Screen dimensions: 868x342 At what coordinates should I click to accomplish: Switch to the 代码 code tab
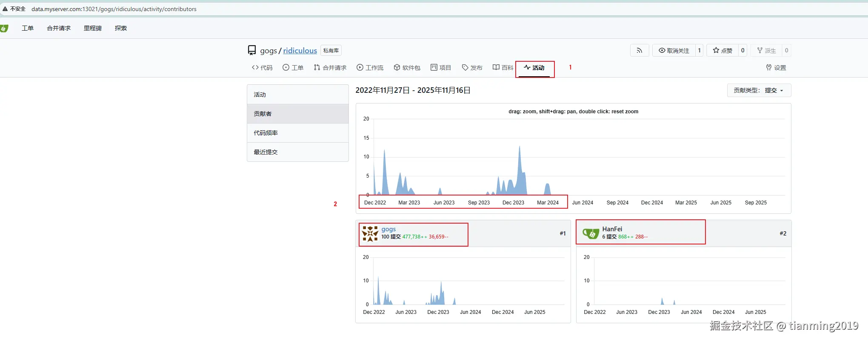coord(262,68)
